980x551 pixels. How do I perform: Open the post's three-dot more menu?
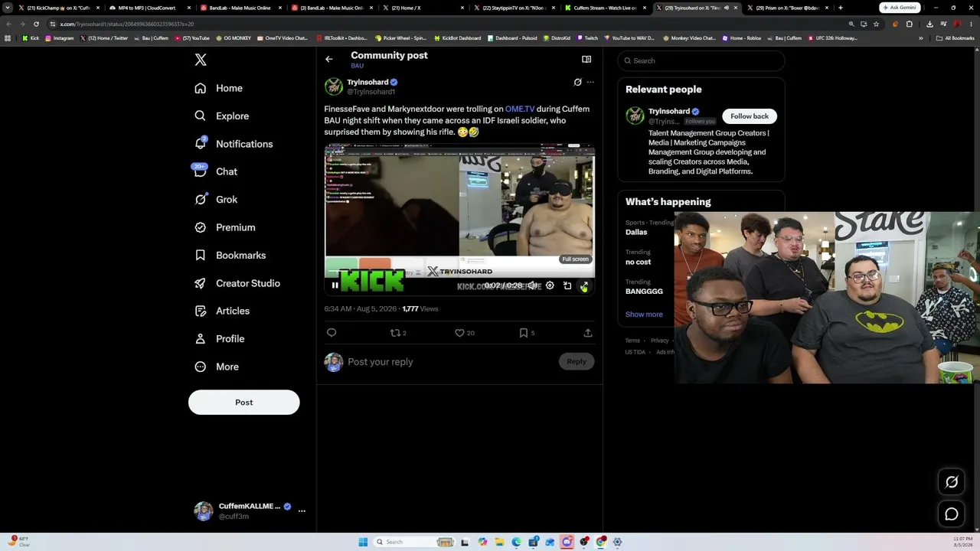tap(590, 82)
